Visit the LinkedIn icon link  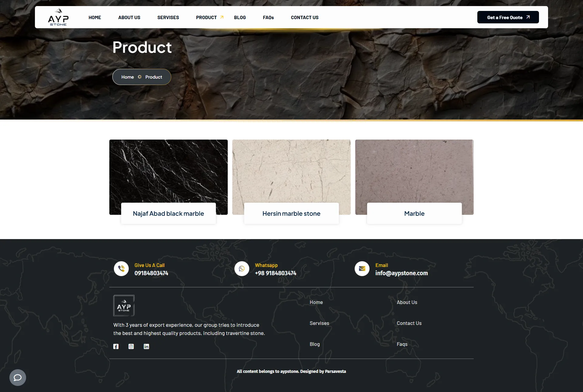point(146,346)
